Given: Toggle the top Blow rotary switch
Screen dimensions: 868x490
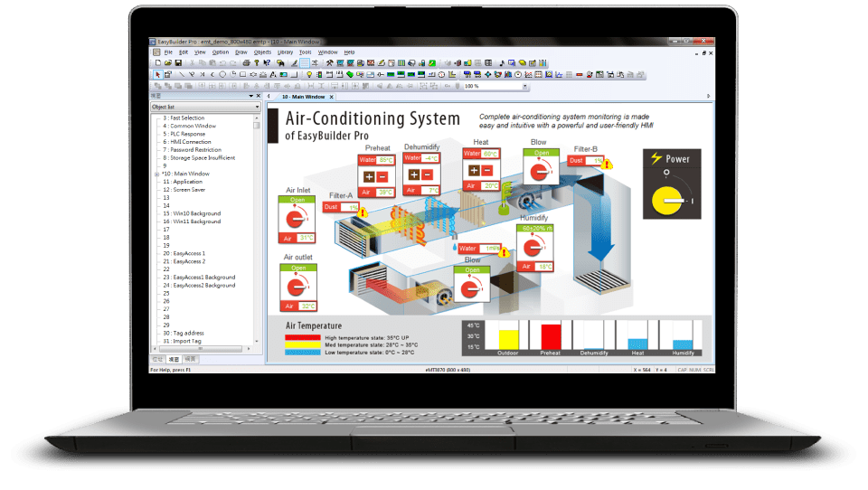Looking at the screenshot, I should [541, 171].
